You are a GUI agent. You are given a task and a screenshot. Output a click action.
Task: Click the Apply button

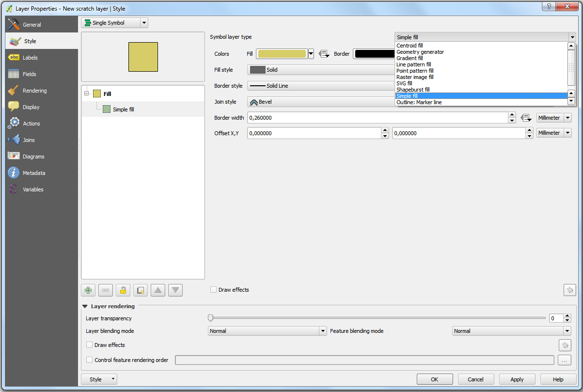coord(517,379)
